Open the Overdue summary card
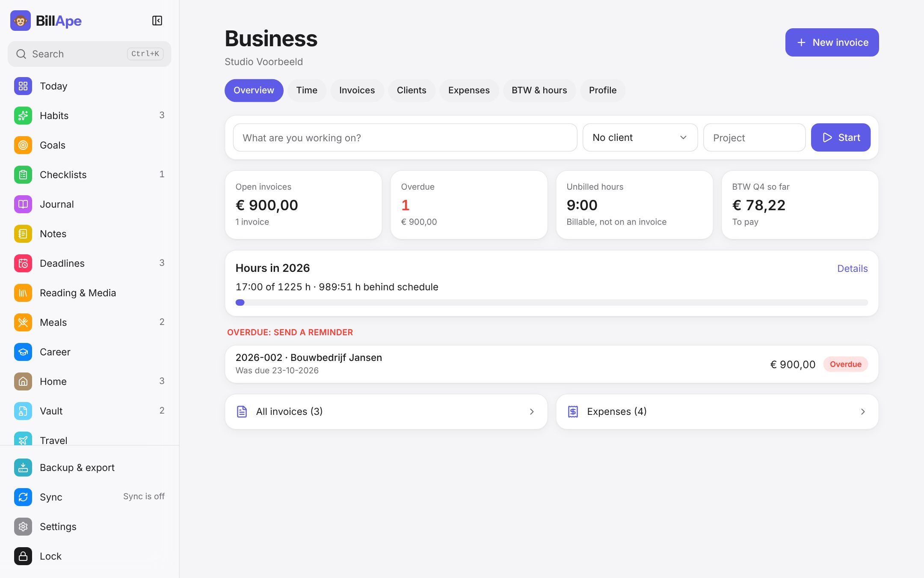 (x=469, y=205)
